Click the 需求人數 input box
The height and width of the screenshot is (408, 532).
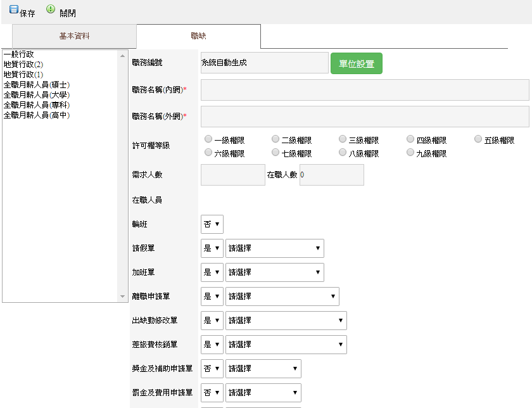[x=232, y=175]
